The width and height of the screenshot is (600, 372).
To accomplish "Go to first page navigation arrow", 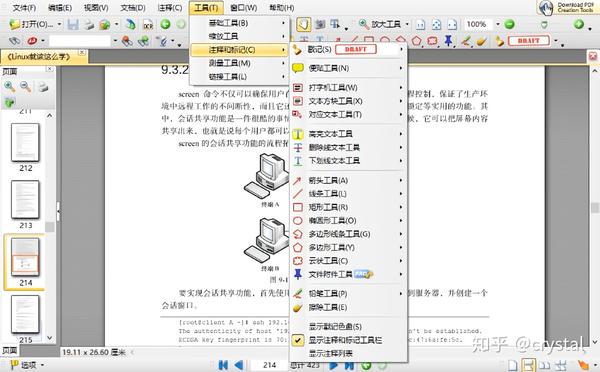I will [223, 365].
